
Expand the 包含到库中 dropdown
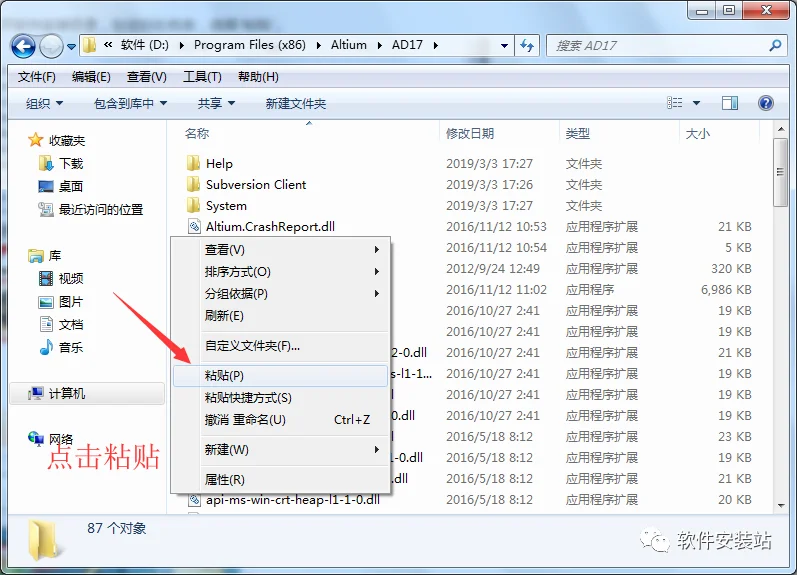tap(131, 104)
